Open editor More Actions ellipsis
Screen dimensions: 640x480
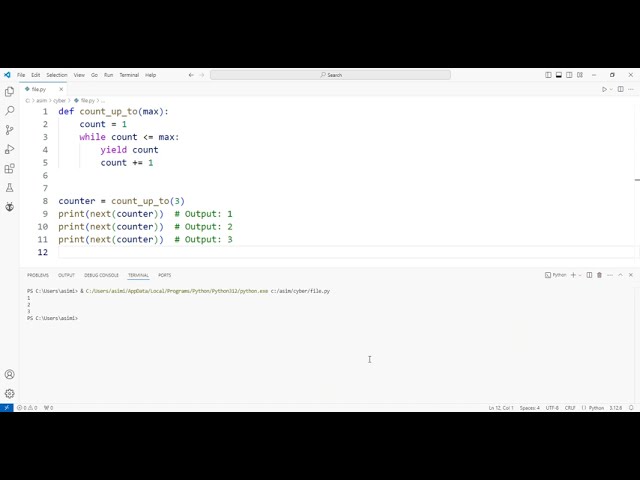(631, 89)
